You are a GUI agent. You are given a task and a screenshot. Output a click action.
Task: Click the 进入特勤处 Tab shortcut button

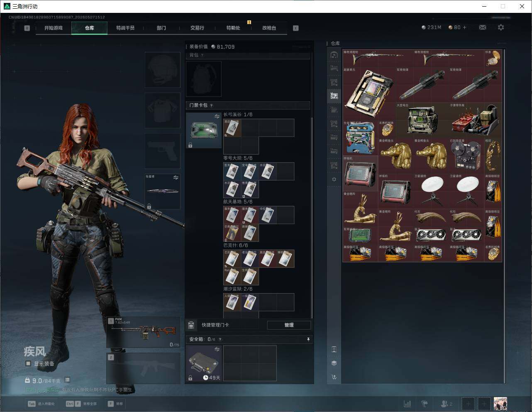tap(41, 404)
